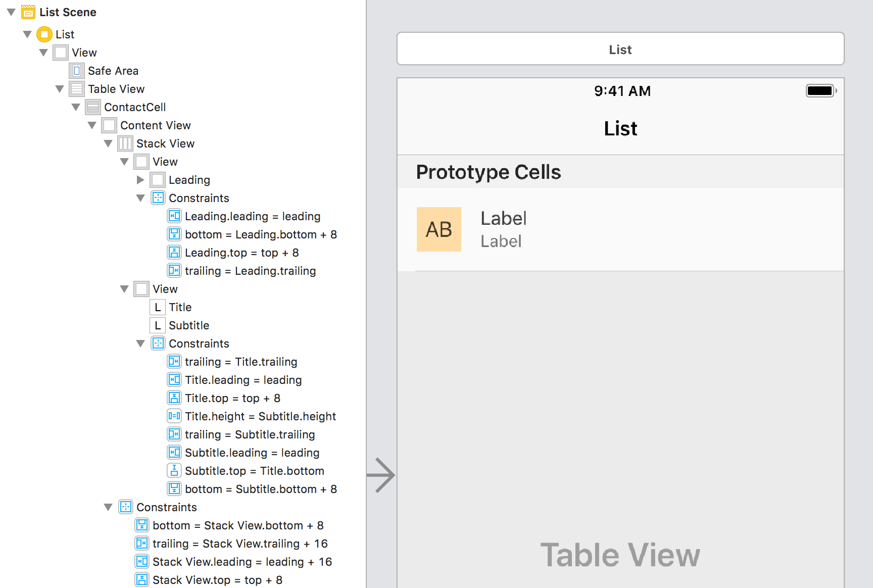Click the List Scene storyboard icon
The width and height of the screenshot is (873, 588).
[28, 12]
